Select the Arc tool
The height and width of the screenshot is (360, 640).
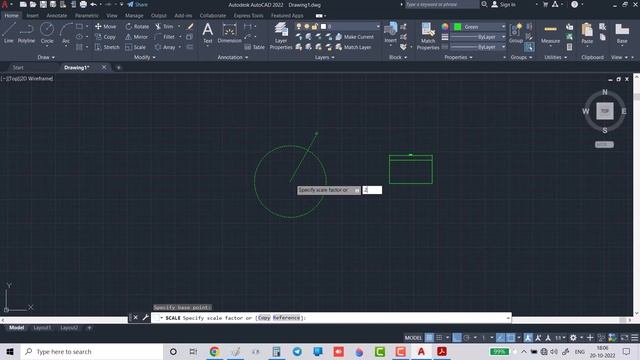66,33
